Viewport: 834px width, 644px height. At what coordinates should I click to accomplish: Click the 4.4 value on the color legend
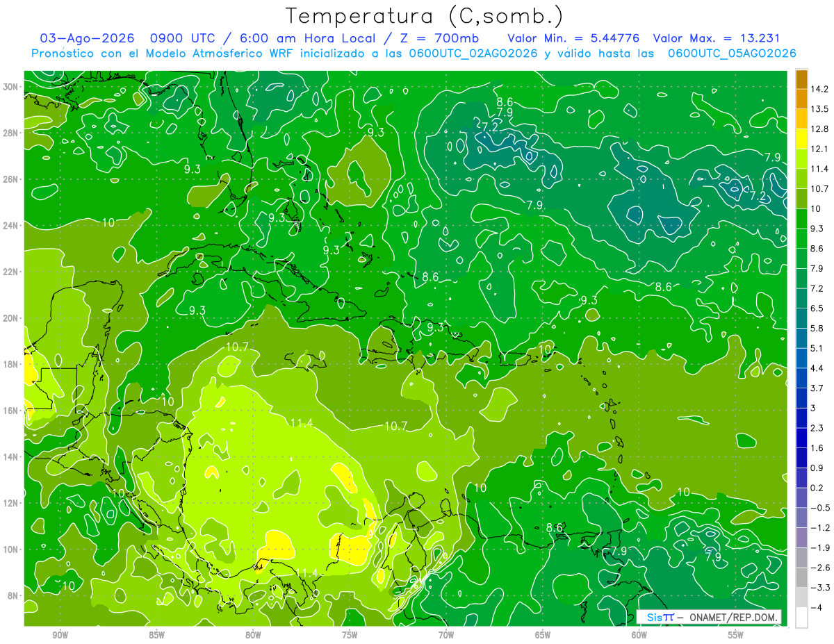[817, 368]
